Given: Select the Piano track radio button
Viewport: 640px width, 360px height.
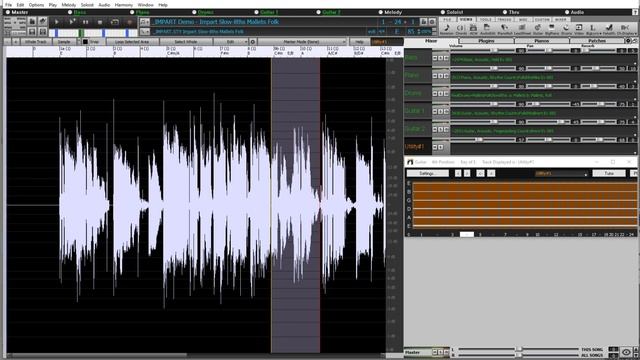Looking at the screenshot, I should [132, 12].
